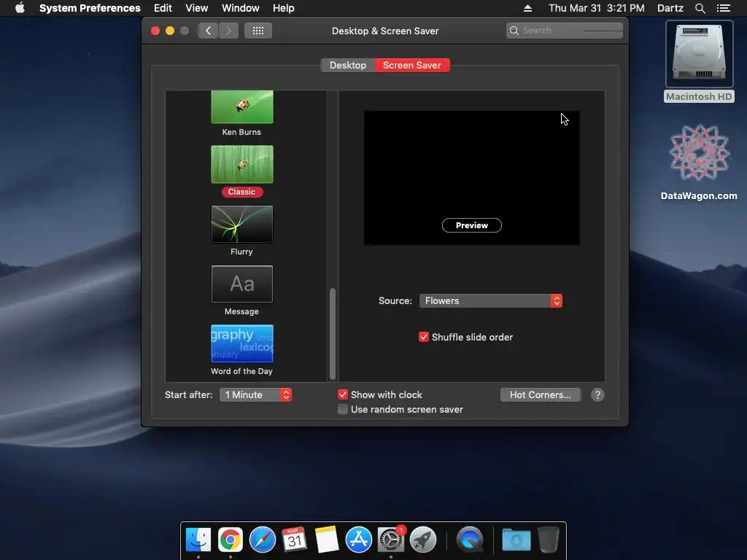
Task: Open System Preferences from the Dock
Action: coord(391,540)
